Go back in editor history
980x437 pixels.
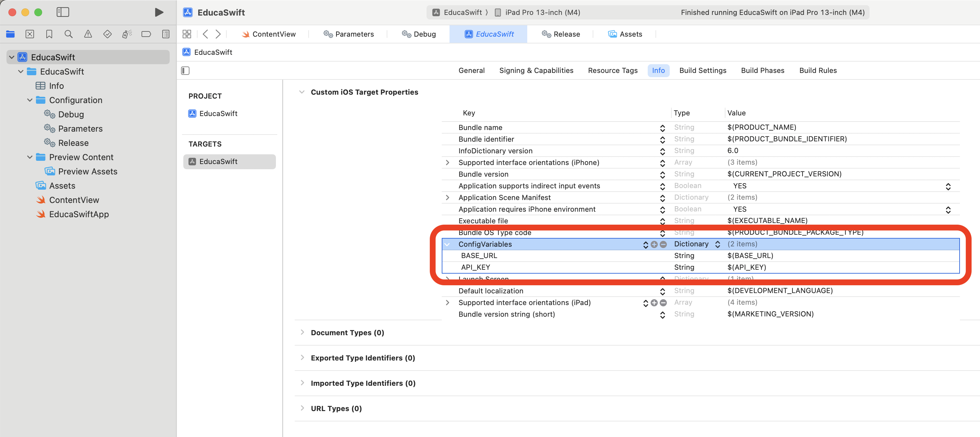point(205,34)
